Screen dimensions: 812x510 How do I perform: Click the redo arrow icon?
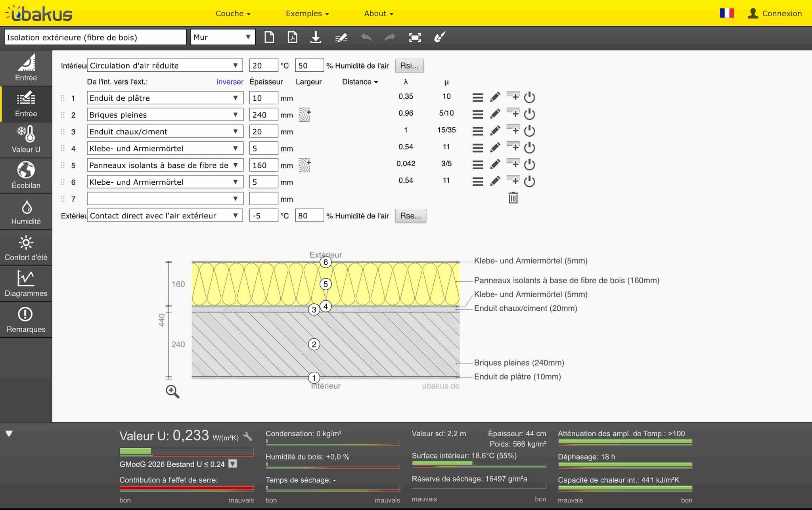tap(390, 37)
